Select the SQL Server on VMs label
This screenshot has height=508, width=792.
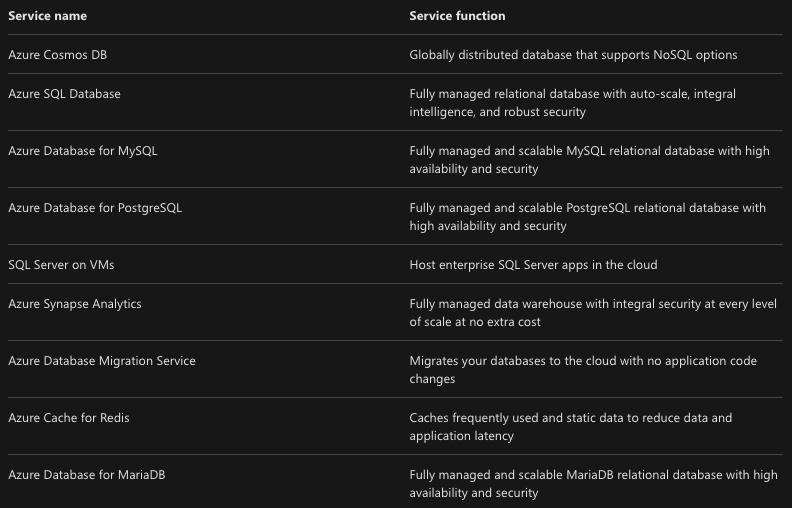tap(61, 265)
